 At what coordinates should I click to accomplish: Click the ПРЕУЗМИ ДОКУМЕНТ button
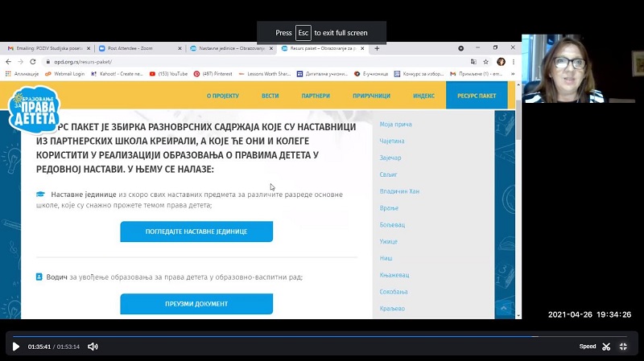point(196,304)
